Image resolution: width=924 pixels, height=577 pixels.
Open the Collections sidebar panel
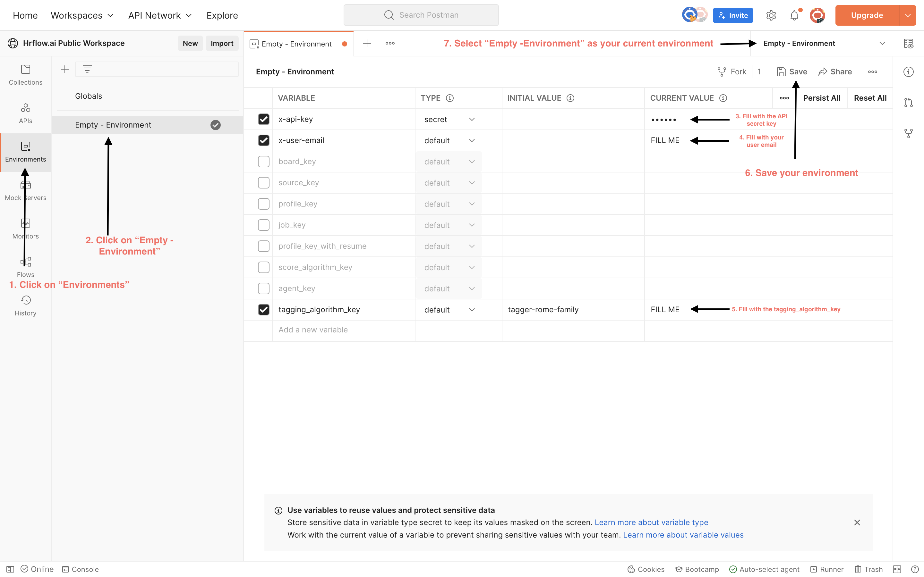tap(26, 75)
